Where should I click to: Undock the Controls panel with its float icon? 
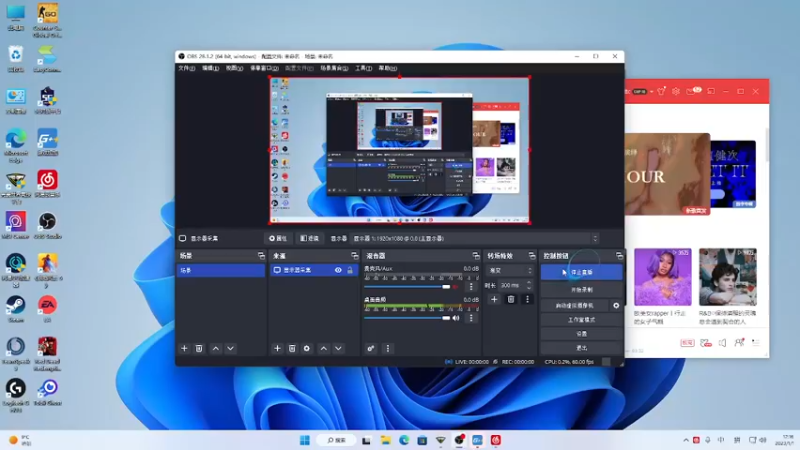tap(619, 256)
